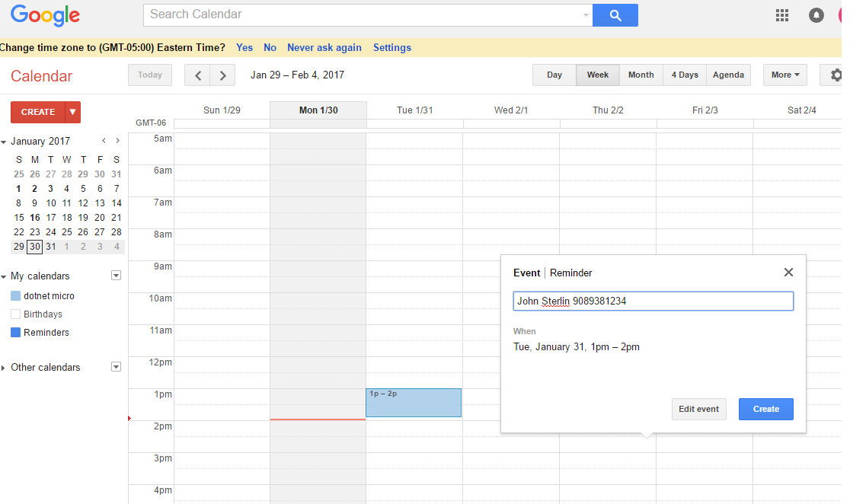
Task: Show previous month in mini calendar
Action: (x=104, y=141)
